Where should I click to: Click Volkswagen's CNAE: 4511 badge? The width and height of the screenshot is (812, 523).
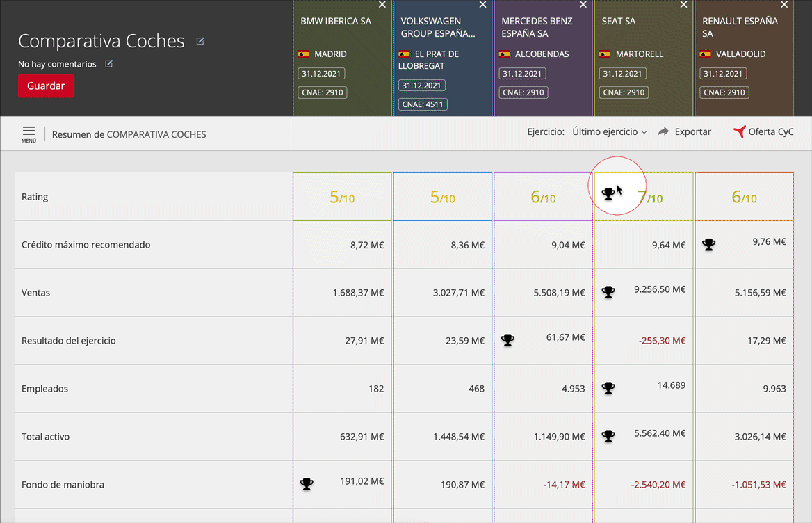[423, 104]
